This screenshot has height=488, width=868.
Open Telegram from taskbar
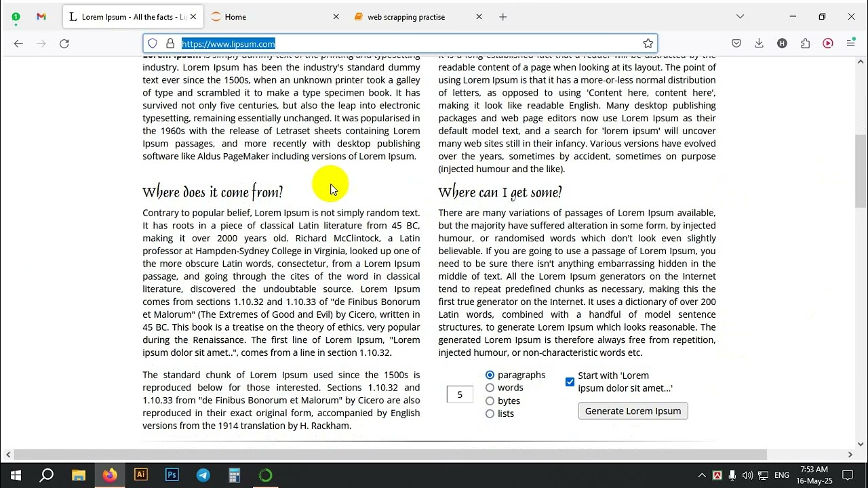click(x=203, y=475)
